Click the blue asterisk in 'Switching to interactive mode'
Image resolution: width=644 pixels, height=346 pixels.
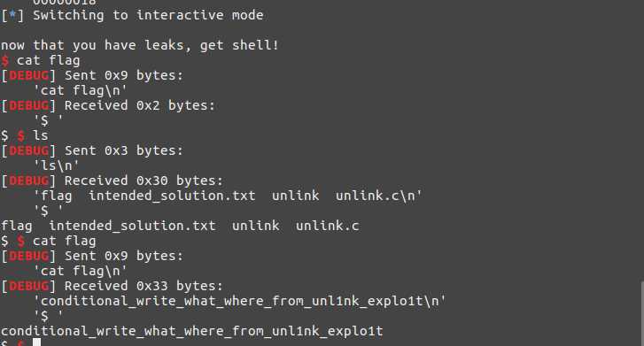coord(12,15)
